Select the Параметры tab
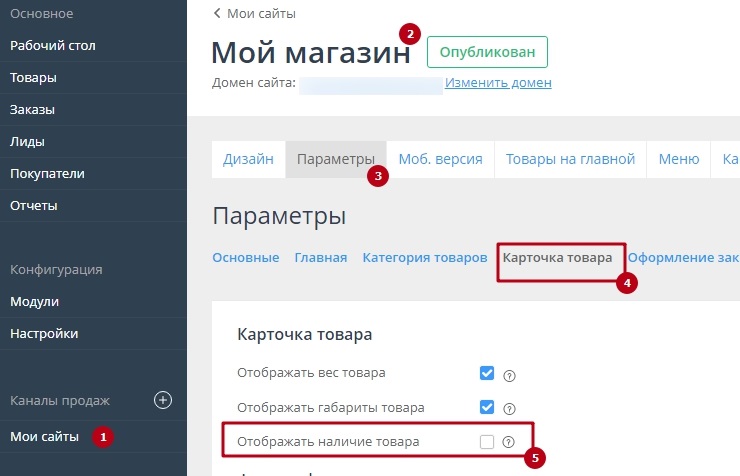The width and height of the screenshot is (740, 476). 336,159
